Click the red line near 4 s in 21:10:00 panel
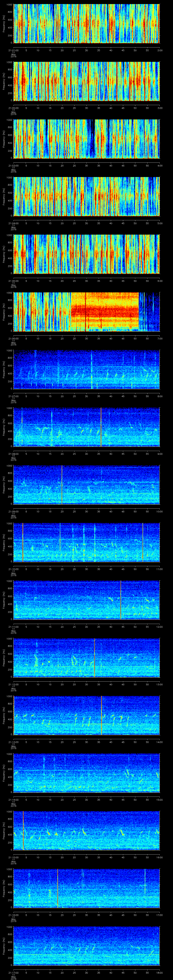This screenshot has width=173, height=980. coord(23,542)
